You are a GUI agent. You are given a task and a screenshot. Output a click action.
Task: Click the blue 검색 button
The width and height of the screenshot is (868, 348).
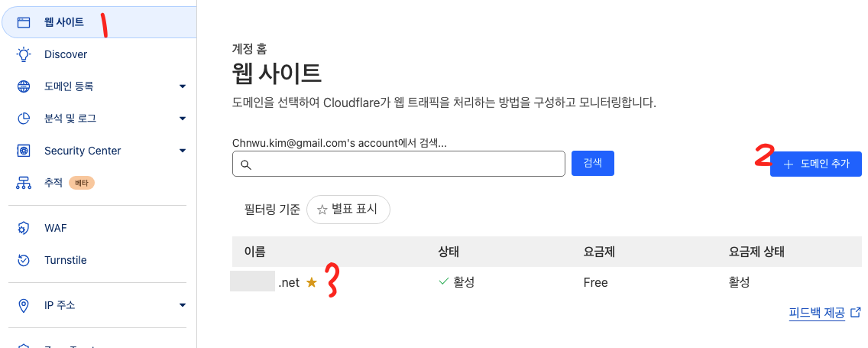[x=592, y=164]
